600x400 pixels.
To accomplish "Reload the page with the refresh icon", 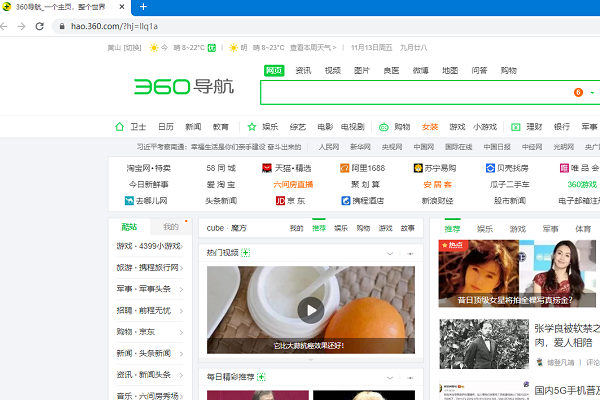I will click(39, 26).
